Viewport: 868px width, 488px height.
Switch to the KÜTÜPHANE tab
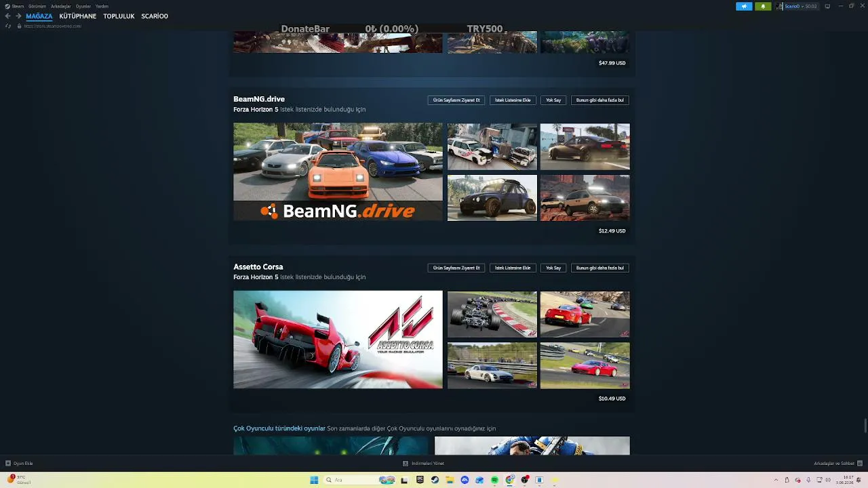pos(78,16)
